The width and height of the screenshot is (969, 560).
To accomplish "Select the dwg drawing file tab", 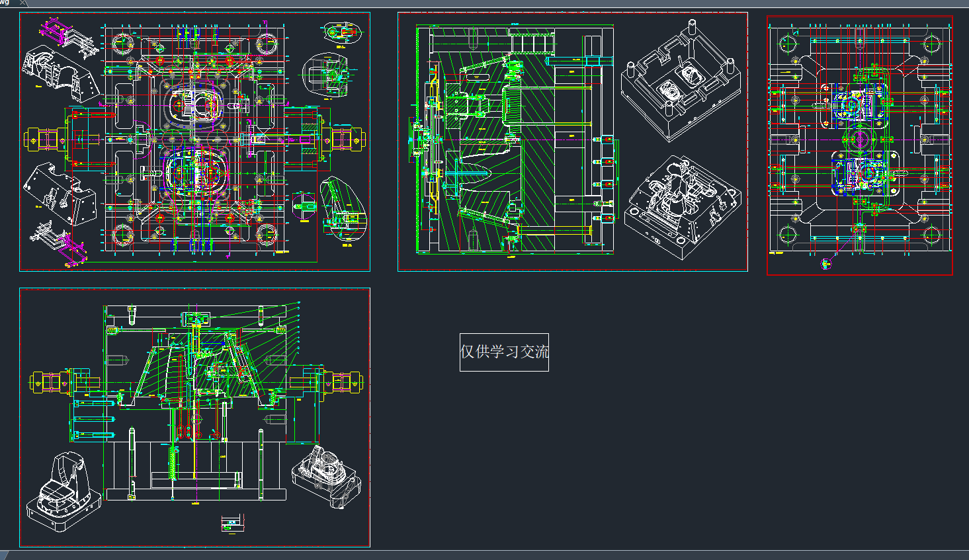I will pyautogui.click(x=5, y=3).
